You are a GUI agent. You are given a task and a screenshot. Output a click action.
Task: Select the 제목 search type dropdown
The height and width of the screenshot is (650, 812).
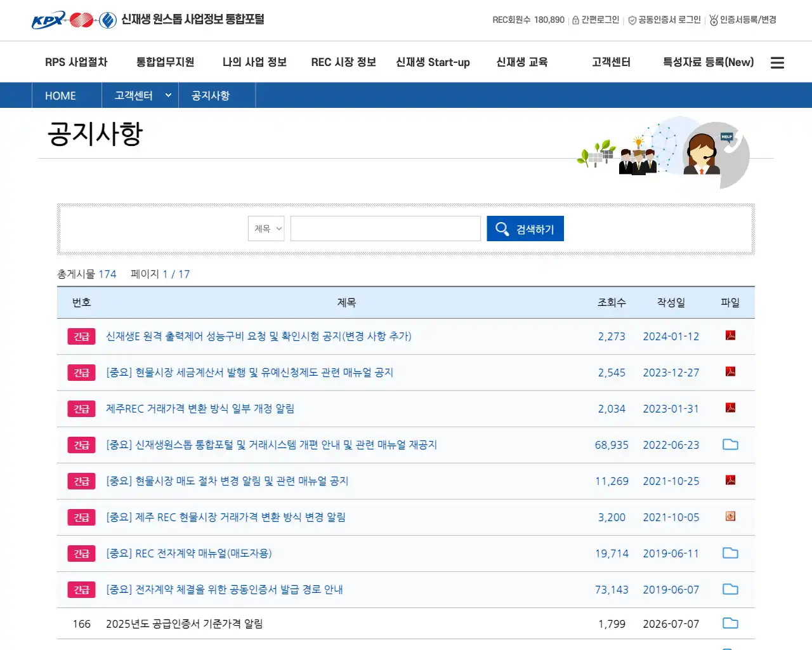pos(266,229)
